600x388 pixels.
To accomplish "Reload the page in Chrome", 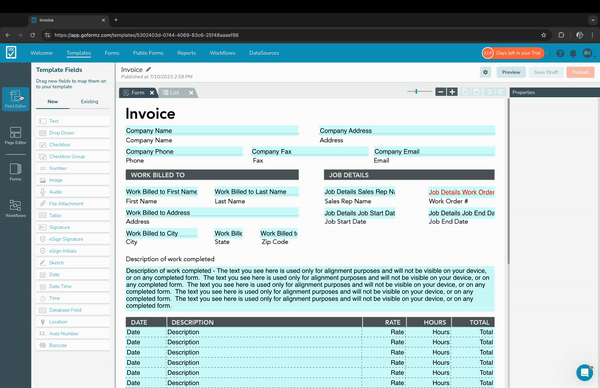I will coord(33,35).
